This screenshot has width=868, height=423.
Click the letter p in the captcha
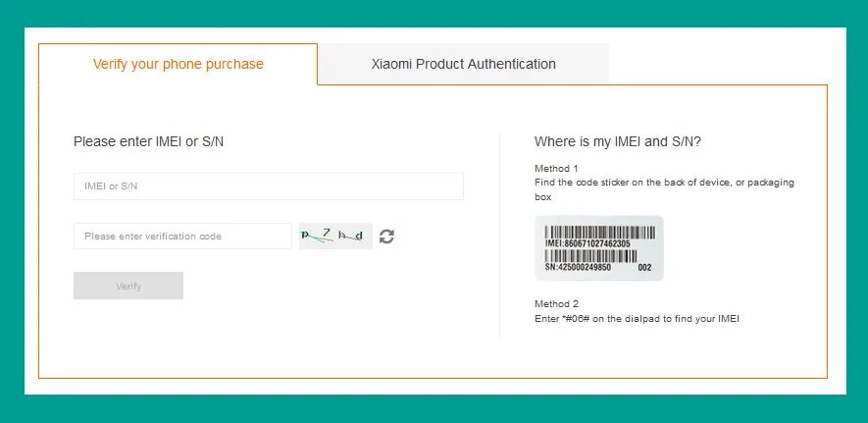(x=305, y=235)
